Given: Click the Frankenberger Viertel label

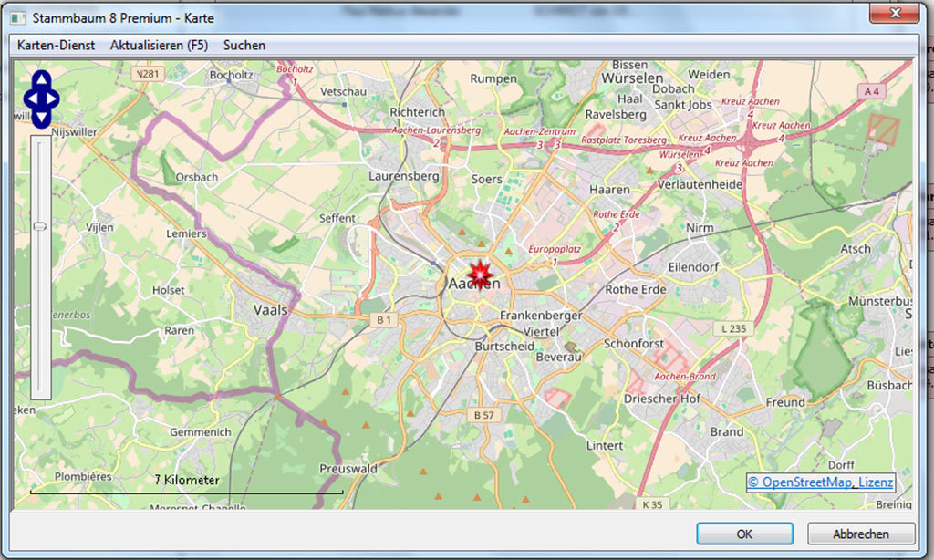Looking at the screenshot, I should (541, 323).
